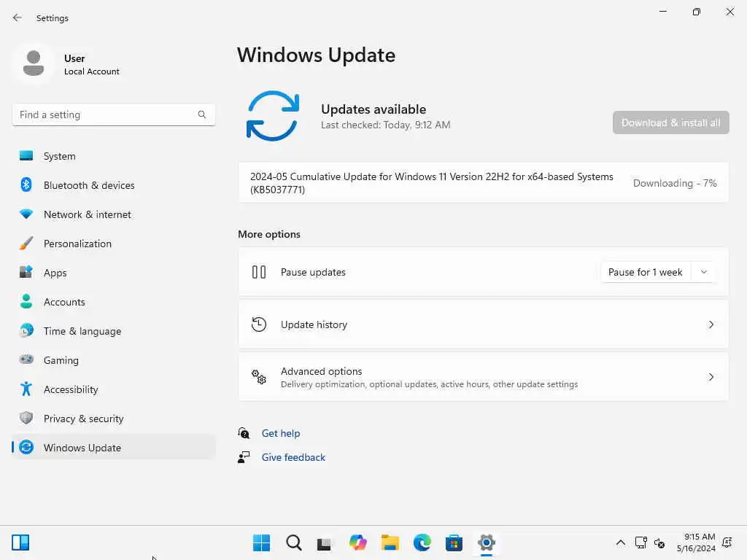
Task: Open Time & language settings
Action: [x=113, y=330]
